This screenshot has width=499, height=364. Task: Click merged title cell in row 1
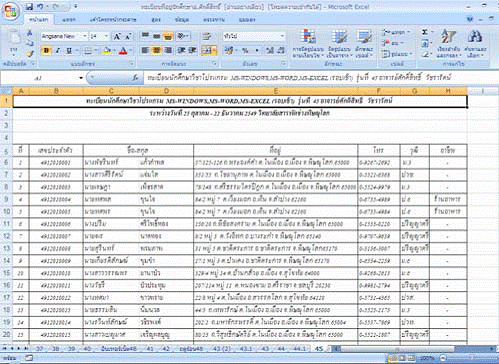[x=240, y=101]
